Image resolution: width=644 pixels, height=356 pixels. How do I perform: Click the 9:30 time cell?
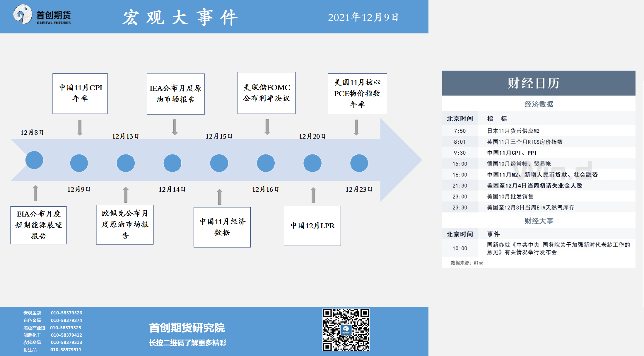click(460, 153)
